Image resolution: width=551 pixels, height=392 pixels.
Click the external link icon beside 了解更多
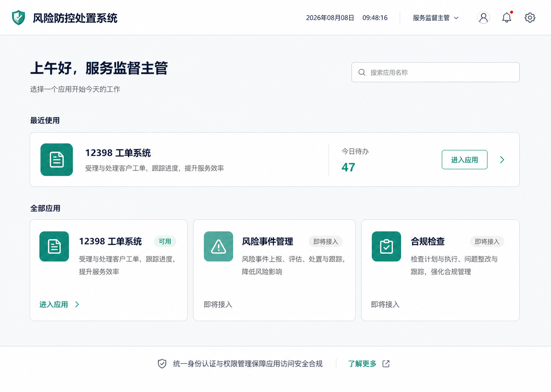(386, 363)
